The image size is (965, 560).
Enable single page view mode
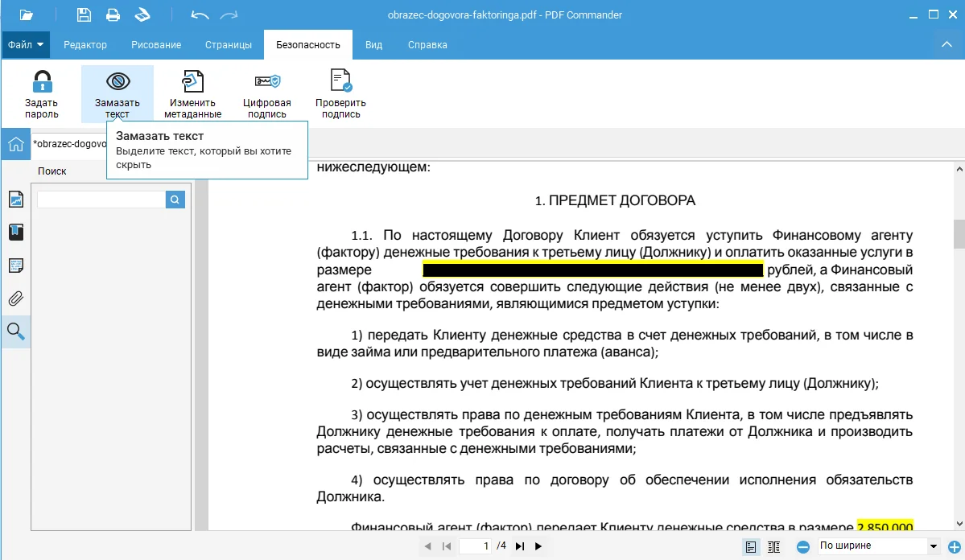tap(751, 547)
